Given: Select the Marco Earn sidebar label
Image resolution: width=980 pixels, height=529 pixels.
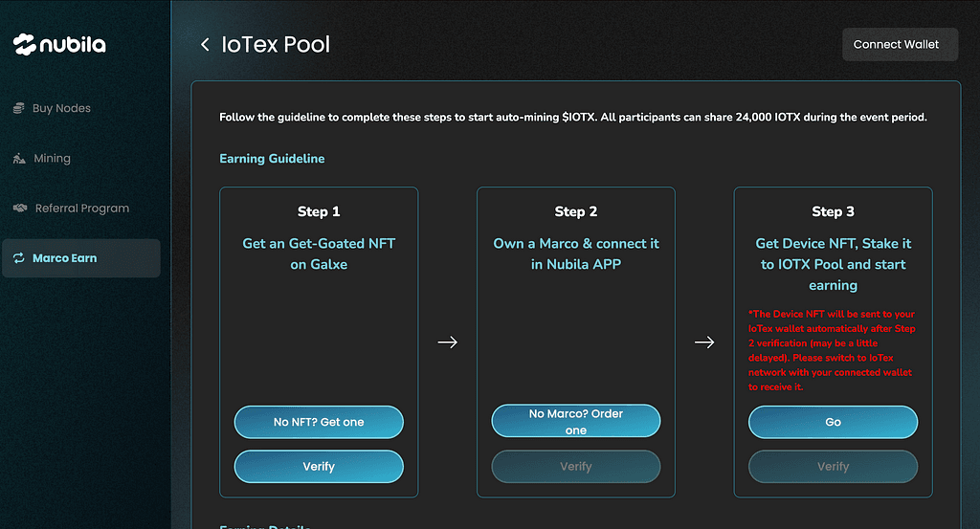Looking at the screenshot, I should click(x=64, y=258).
